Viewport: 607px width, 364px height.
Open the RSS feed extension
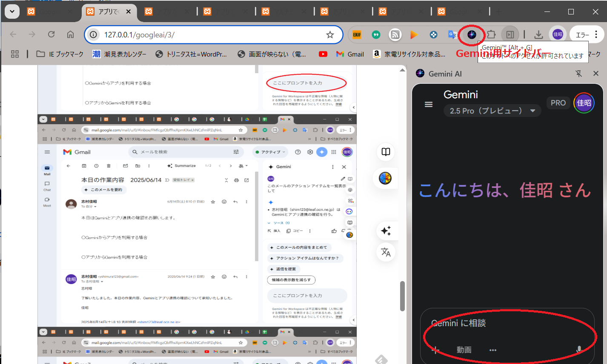[x=395, y=35]
